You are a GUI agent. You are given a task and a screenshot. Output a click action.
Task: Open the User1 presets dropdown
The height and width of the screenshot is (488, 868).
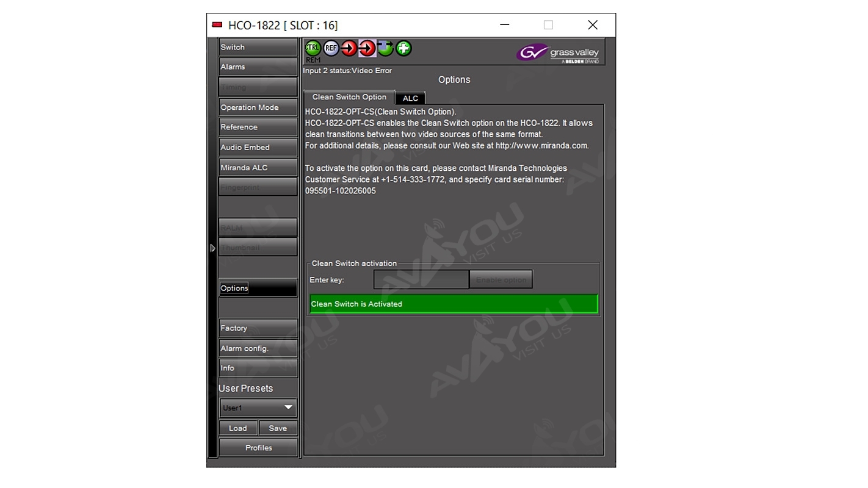258,407
